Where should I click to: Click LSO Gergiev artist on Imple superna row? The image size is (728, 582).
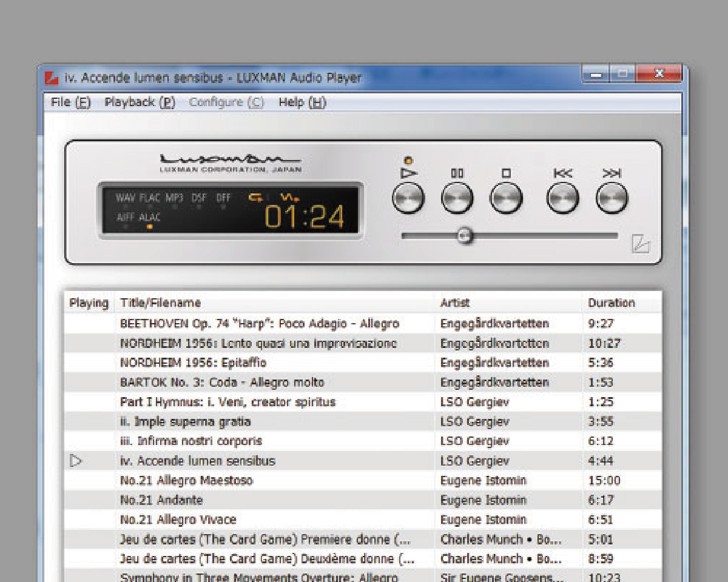point(474,421)
